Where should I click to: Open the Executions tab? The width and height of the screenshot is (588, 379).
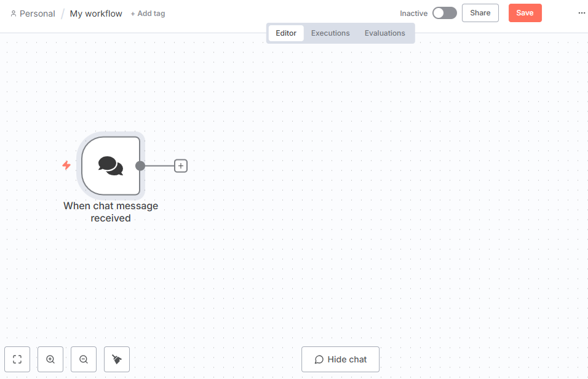(330, 33)
